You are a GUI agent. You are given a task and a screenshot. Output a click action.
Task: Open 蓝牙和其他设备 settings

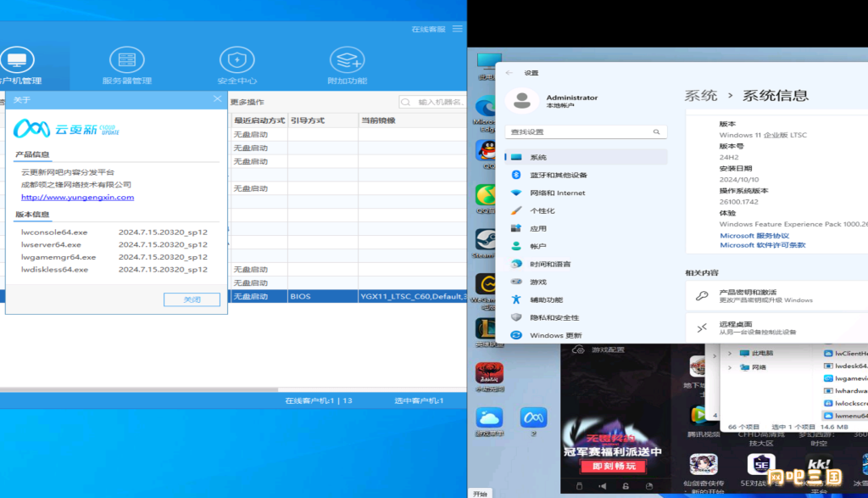click(x=586, y=175)
